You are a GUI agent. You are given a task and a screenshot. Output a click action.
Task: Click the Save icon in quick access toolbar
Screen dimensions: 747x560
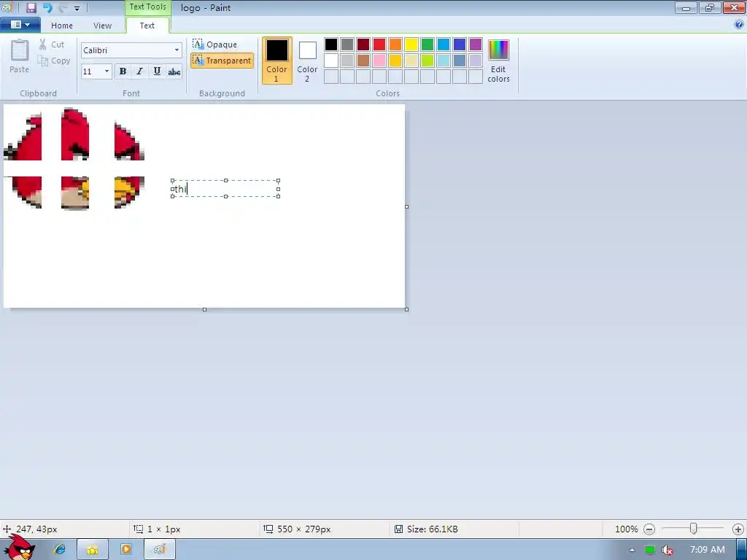pyautogui.click(x=31, y=7)
